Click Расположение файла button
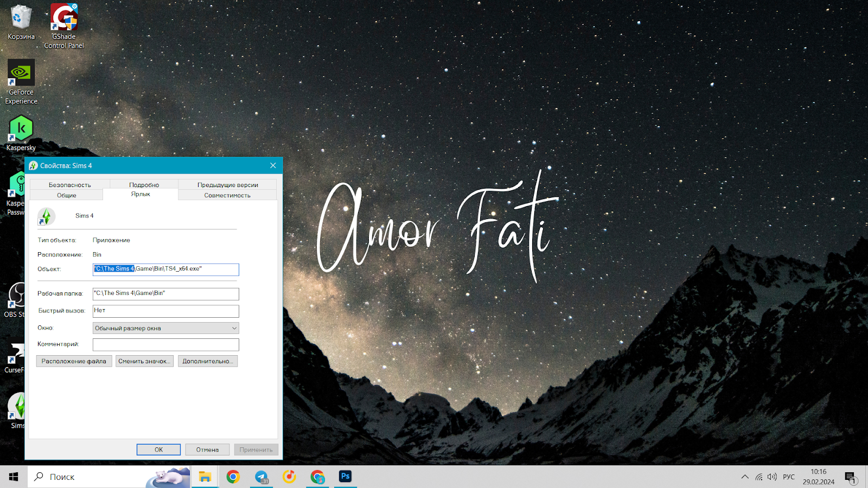This screenshot has height=488, width=868. click(74, 361)
